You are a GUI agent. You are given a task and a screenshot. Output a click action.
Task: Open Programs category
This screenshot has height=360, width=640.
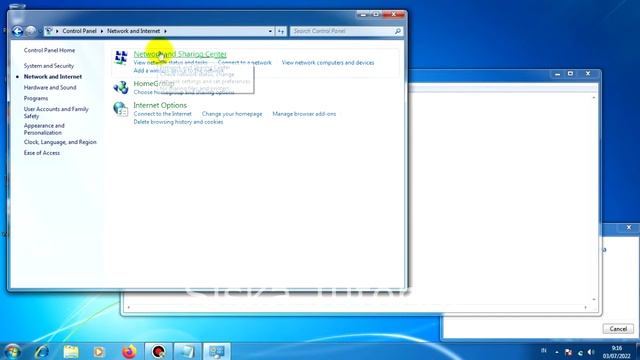(36, 98)
